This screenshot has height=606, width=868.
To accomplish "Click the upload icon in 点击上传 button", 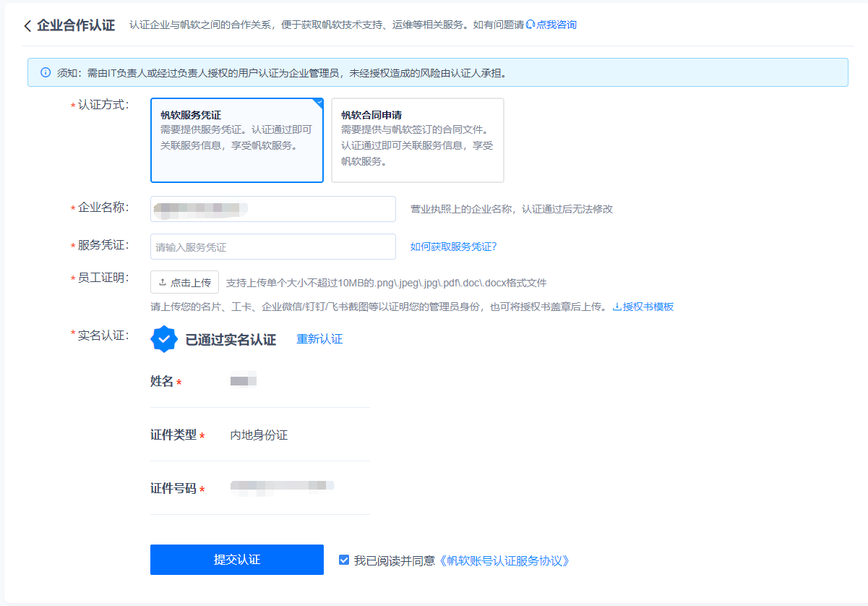I will click(163, 282).
